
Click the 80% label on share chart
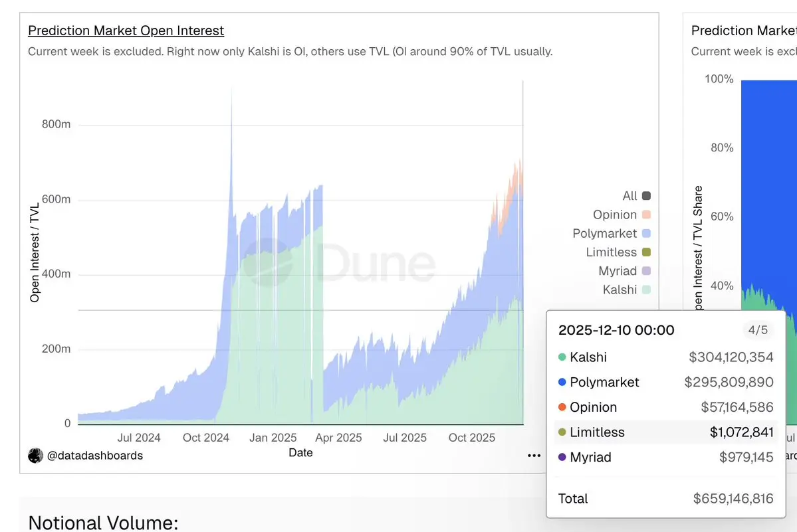pos(722,147)
